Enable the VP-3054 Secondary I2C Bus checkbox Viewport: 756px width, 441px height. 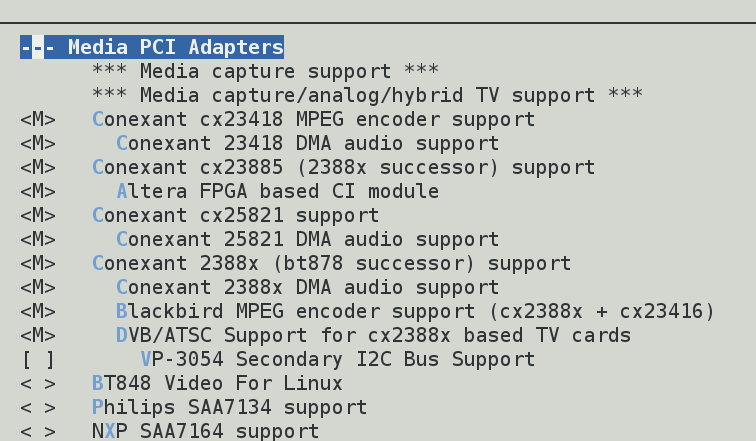tap(38, 359)
